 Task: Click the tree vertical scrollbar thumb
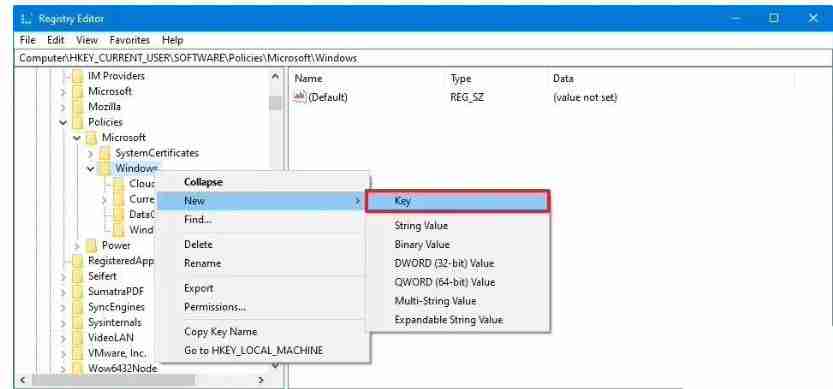(275, 103)
